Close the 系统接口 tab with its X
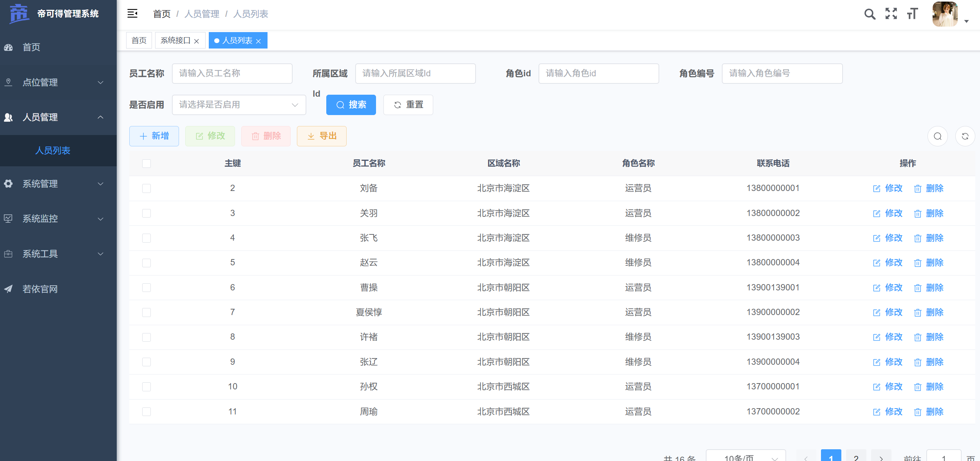 coord(197,41)
